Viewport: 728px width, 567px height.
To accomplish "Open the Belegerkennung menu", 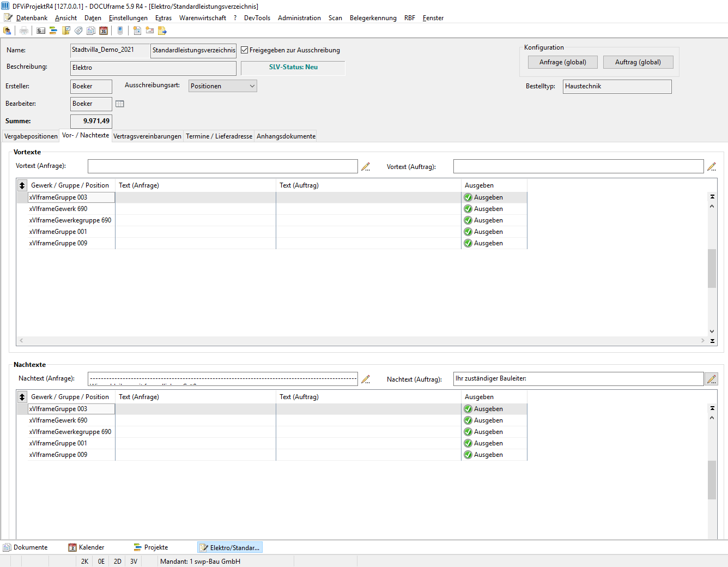I will coord(373,18).
